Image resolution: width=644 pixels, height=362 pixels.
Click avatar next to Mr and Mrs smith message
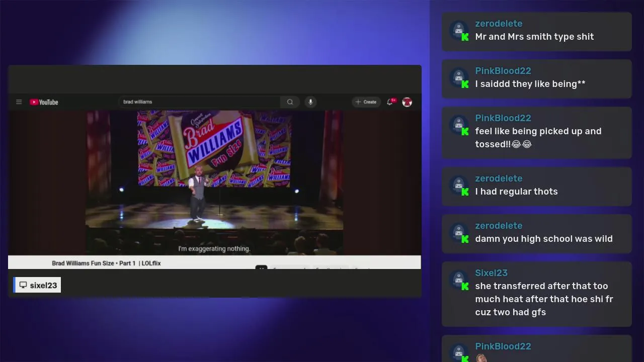click(459, 30)
